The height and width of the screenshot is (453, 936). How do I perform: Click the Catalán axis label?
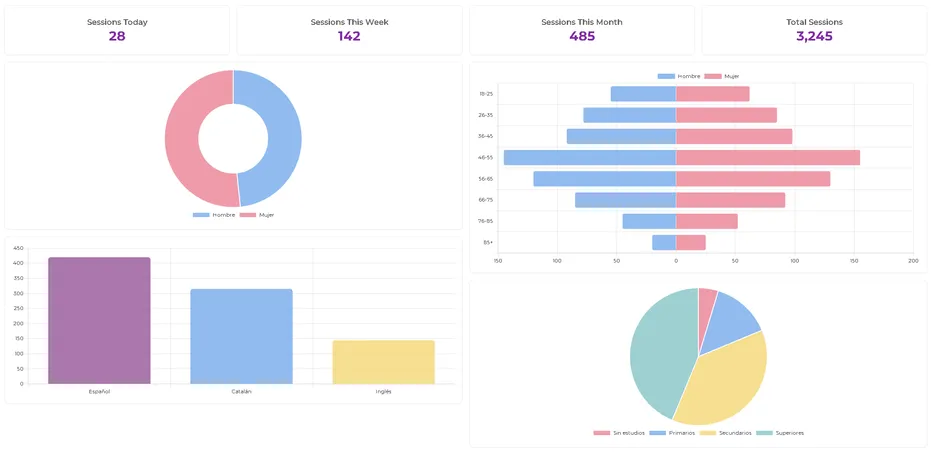coord(241,392)
